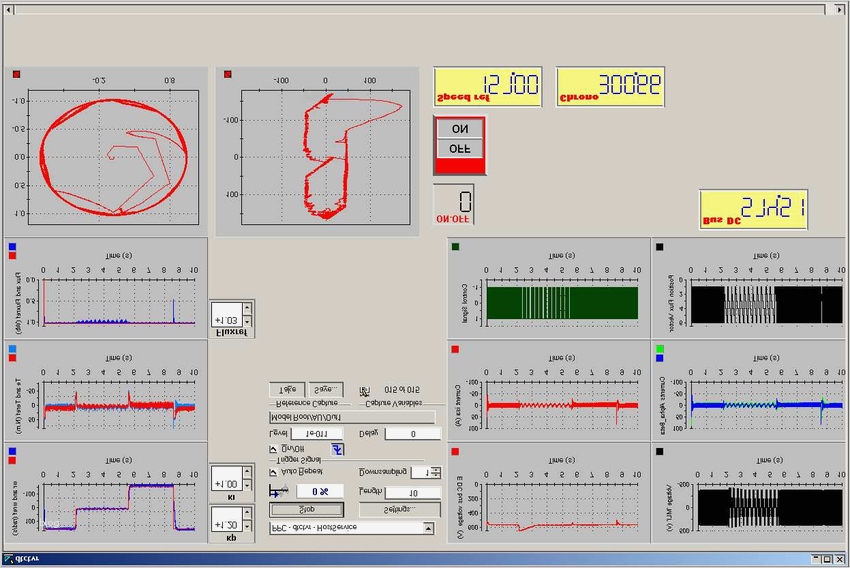
Task: Click the red legend marker of the XY current plot
Action: click(227, 74)
